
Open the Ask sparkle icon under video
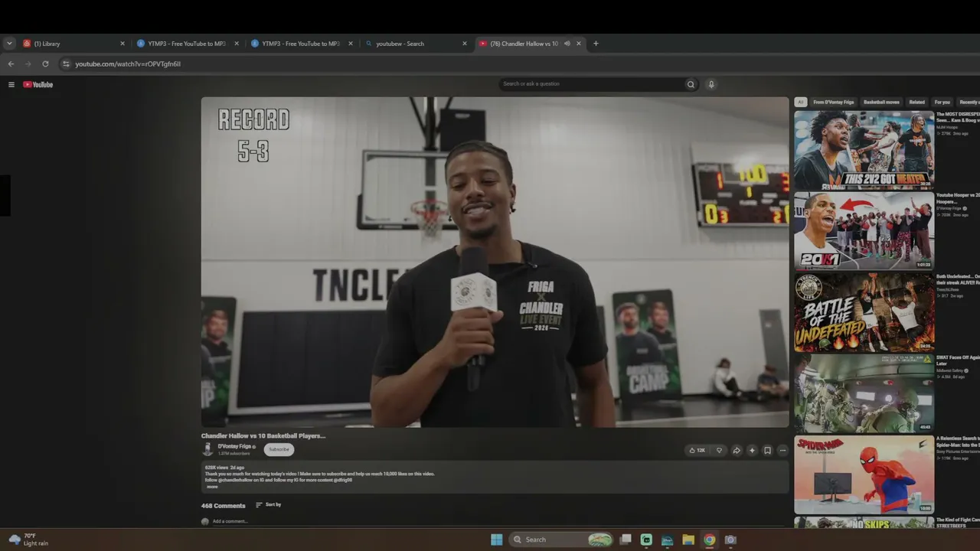point(752,451)
